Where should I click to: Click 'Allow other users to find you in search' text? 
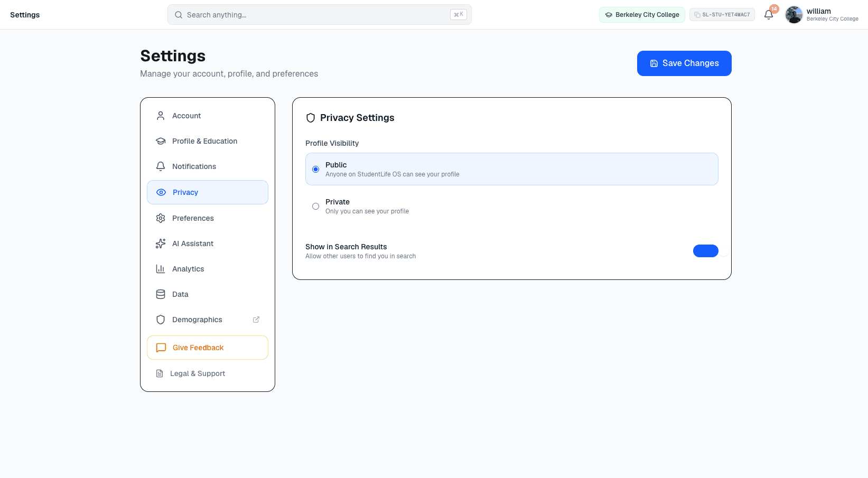coord(360,256)
